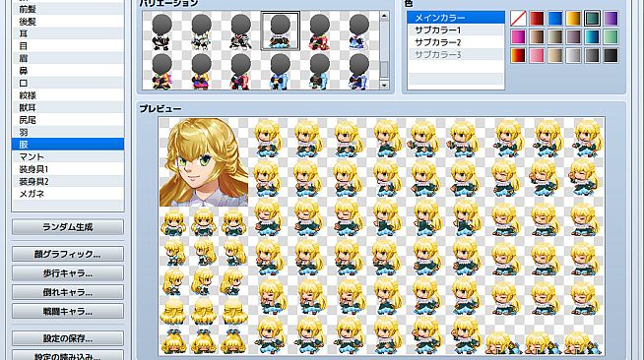The width and height of the screenshot is (644, 360).
Task: Click the outlined selected outfit variation
Action: 281,31
